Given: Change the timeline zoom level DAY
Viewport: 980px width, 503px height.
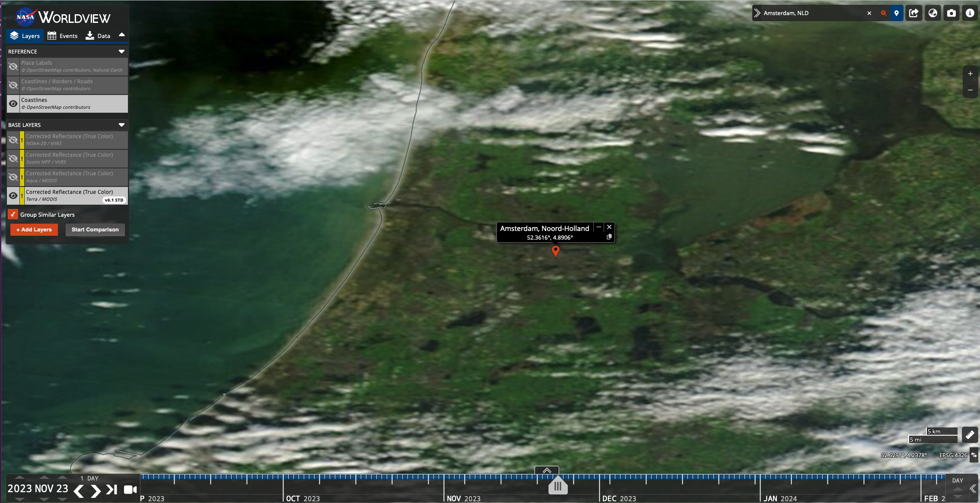Looking at the screenshot, I should tap(958, 481).
